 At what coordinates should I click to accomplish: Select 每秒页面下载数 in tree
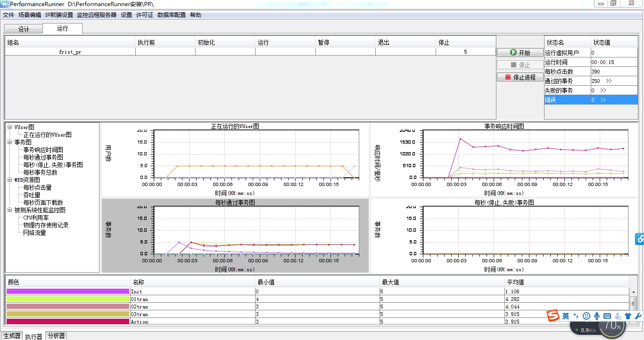pos(43,202)
